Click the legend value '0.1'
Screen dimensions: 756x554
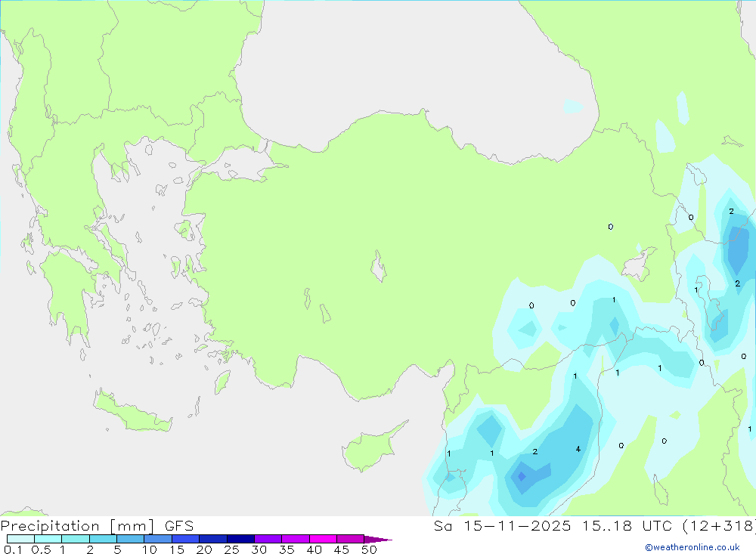point(13,549)
